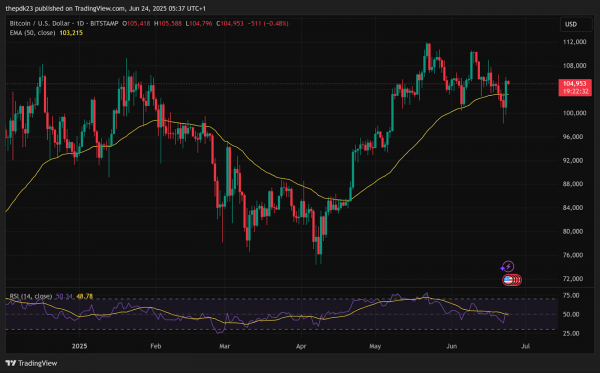This screenshot has width=600, height=373.
Task: Click the red 104,953 current price label
Action: [575, 83]
